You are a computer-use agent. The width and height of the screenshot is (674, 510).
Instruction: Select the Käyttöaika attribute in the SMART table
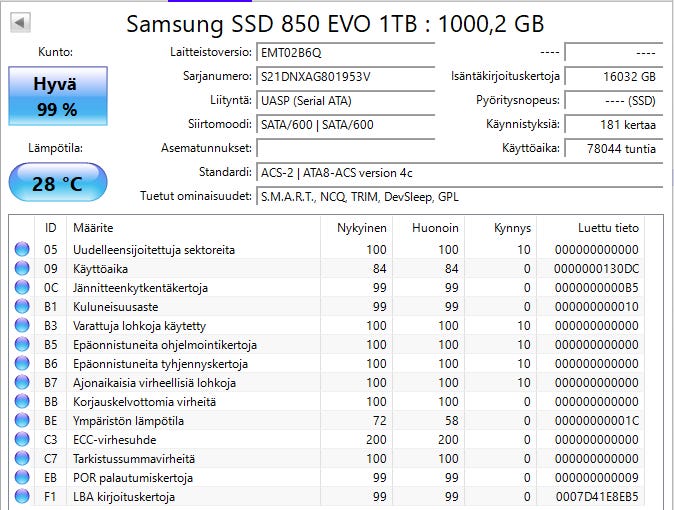100,269
